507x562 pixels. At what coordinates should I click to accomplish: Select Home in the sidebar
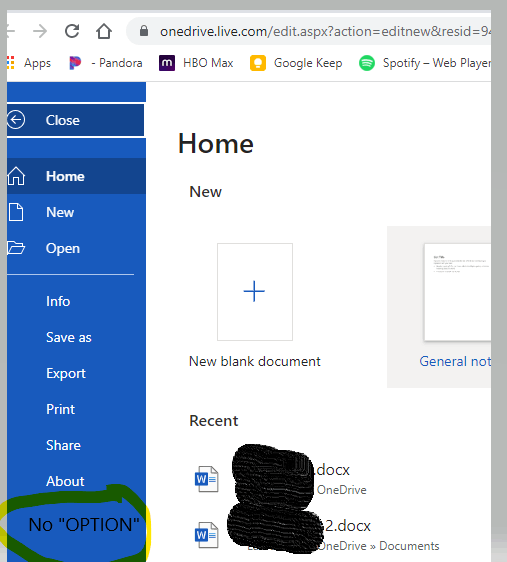coord(76,176)
